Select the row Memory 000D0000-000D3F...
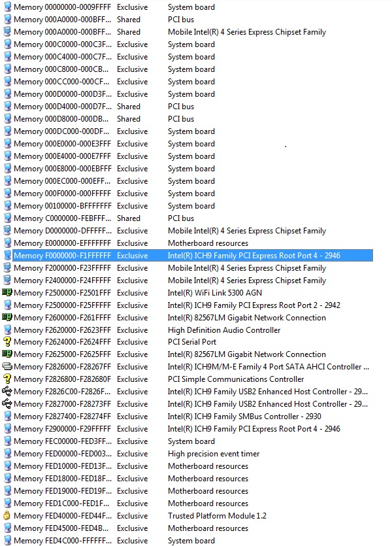Screen dimensions: 392x546 pyautogui.click(x=188, y=94)
